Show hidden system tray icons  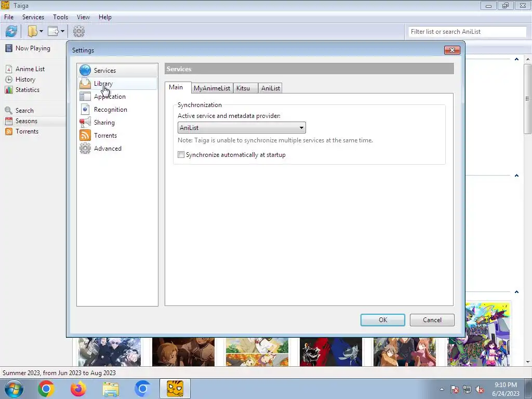[x=442, y=389]
